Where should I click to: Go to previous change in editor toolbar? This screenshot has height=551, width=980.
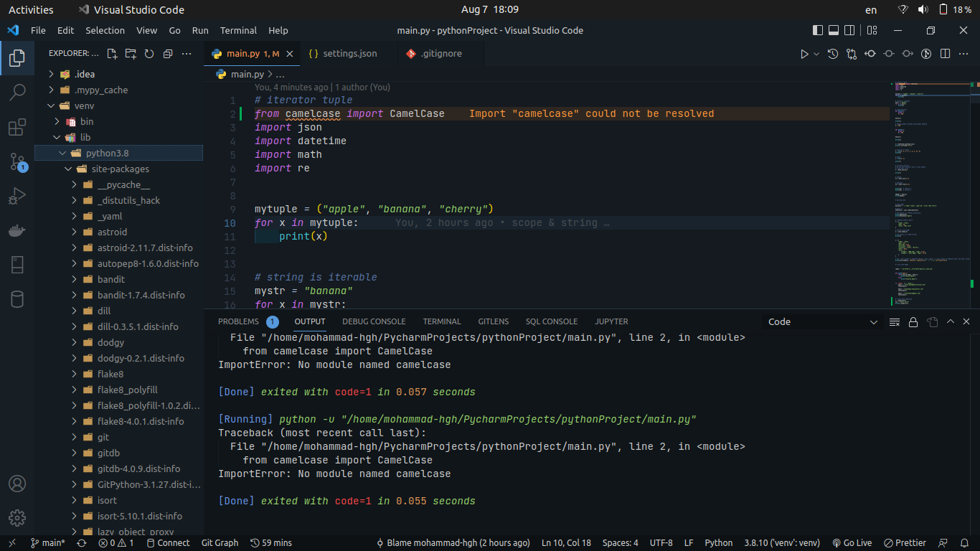[870, 54]
